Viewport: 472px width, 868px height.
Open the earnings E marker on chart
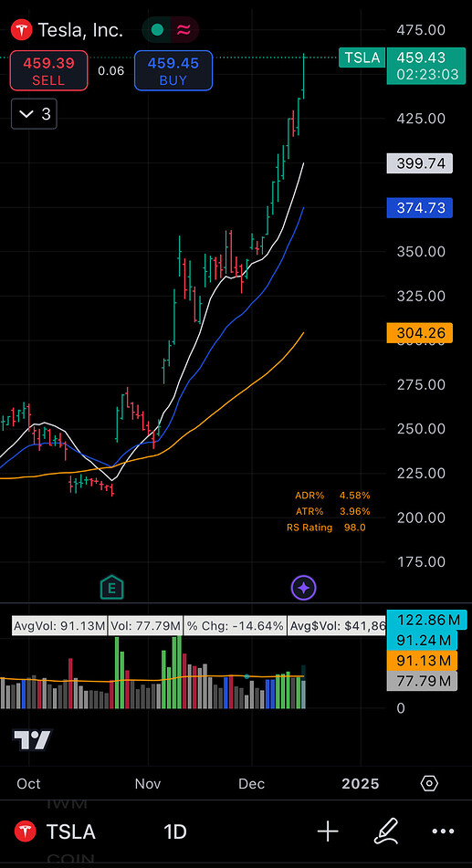[112, 588]
